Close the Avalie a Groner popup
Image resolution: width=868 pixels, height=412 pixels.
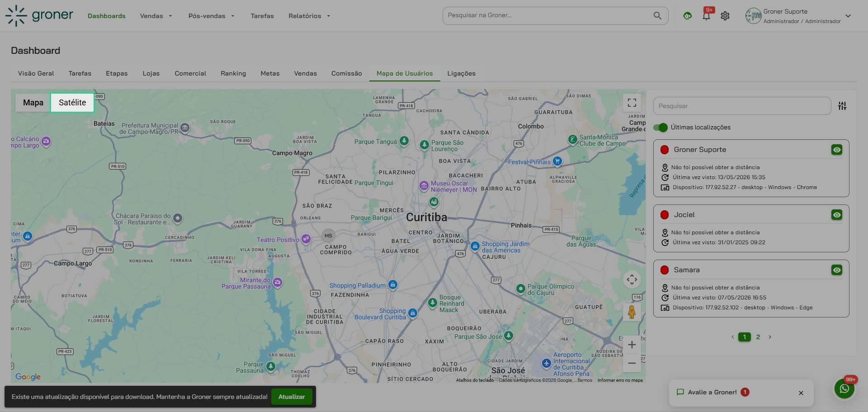coord(801,393)
